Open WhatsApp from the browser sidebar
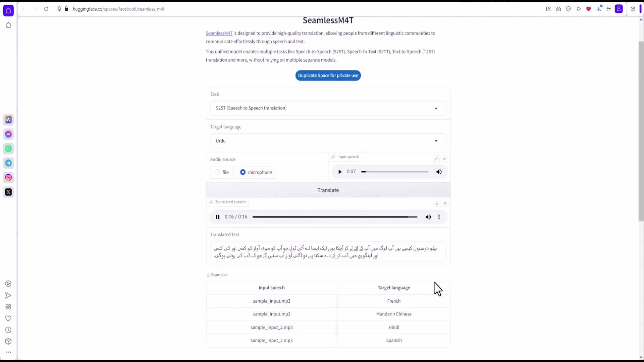644x362 pixels. (x=8, y=148)
